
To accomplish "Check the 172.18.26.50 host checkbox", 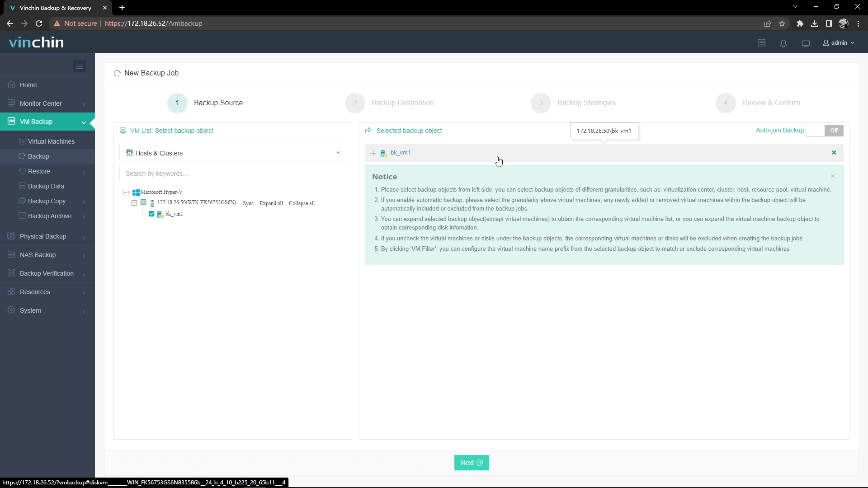I will (144, 202).
